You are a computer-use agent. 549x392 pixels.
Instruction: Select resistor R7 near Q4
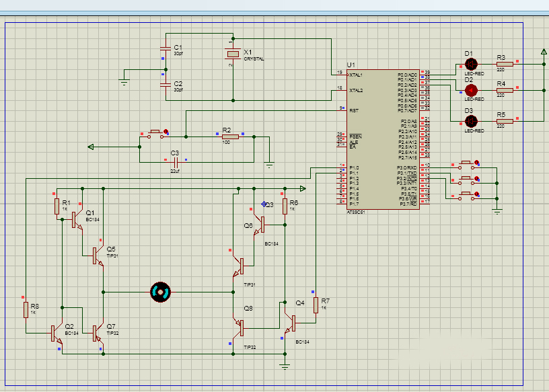[316, 305]
